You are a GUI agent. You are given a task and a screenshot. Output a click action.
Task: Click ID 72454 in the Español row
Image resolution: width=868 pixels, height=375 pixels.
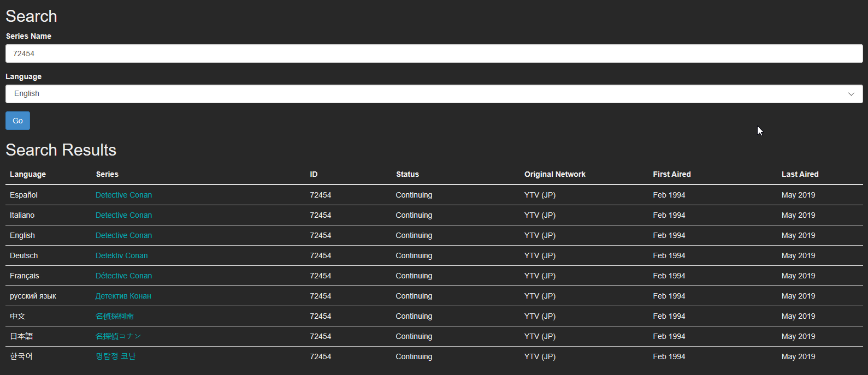321,195
